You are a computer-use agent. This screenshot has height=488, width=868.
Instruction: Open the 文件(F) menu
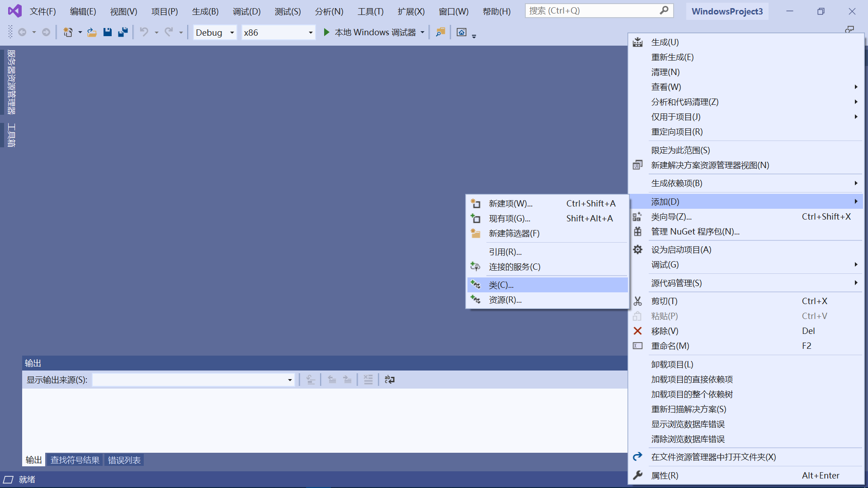click(x=42, y=11)
